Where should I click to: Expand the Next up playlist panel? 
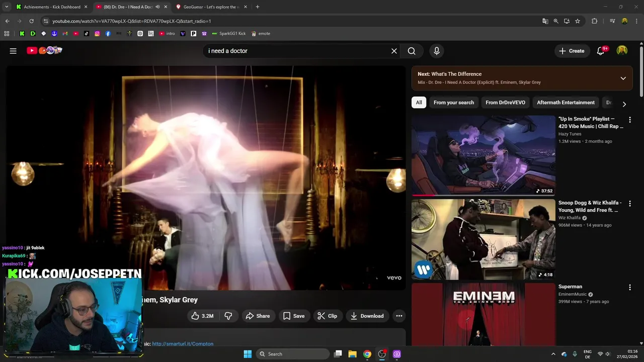click(623, 78)
